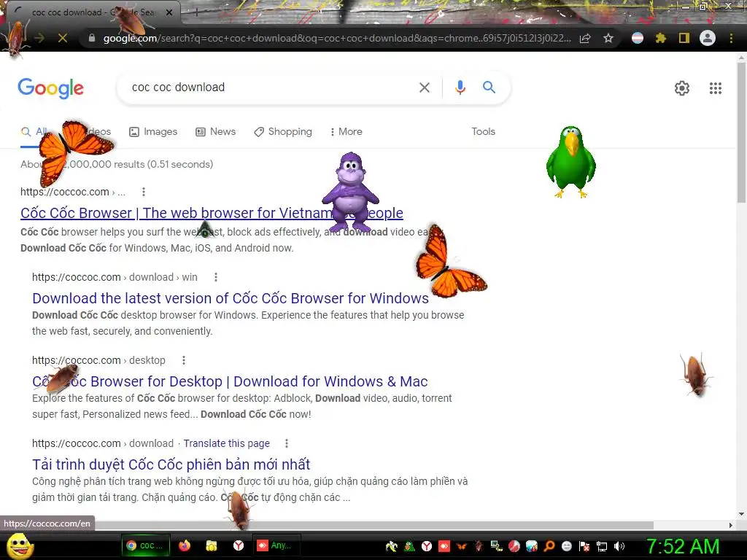Submit search with magnifier icon

pyautogui.click(x=489, y=87)
